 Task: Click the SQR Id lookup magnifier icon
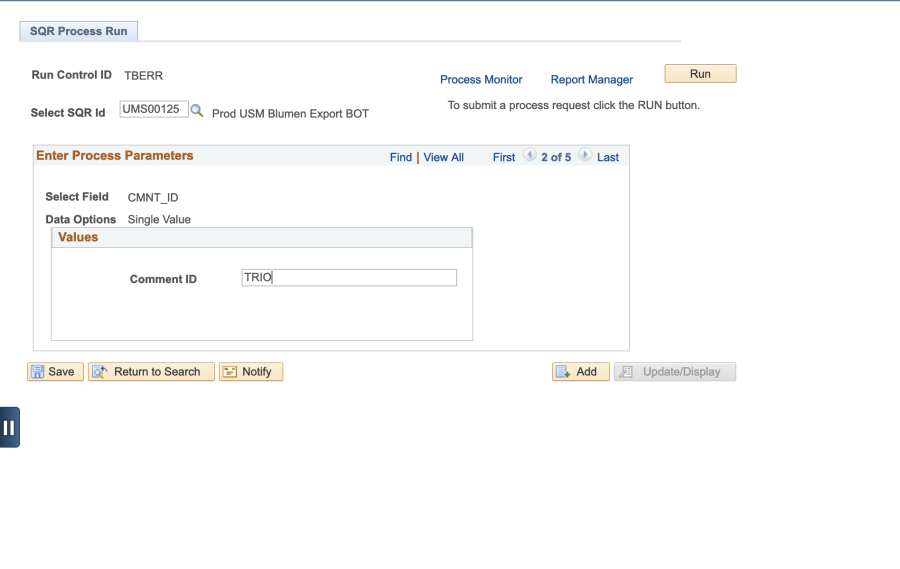[x=197, y=110]
